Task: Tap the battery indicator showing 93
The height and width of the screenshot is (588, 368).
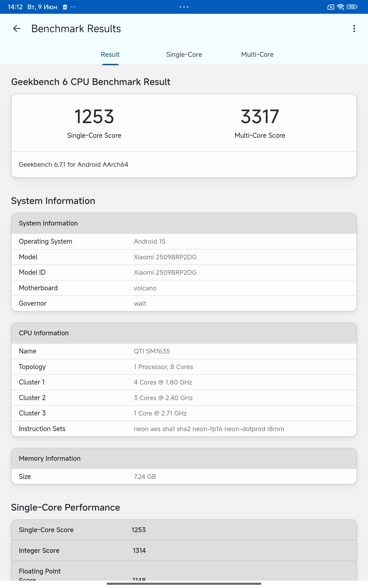Action: (352, 7)
